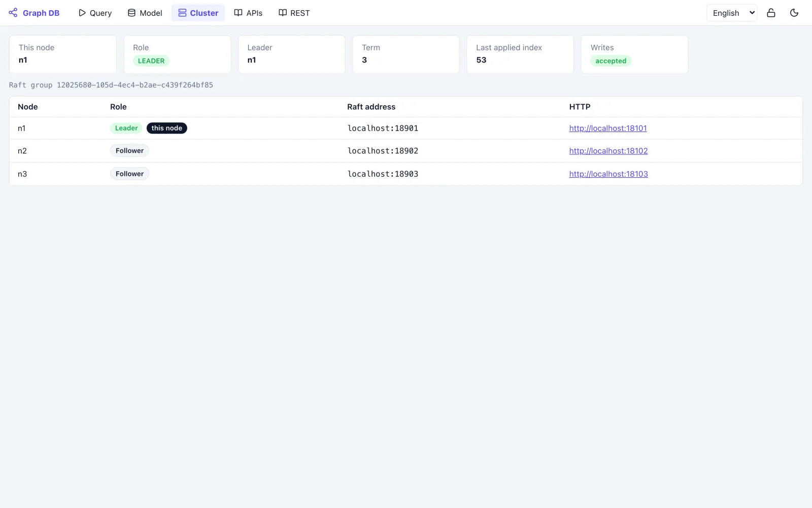Click the n2 node cell

tap(22, 151)
